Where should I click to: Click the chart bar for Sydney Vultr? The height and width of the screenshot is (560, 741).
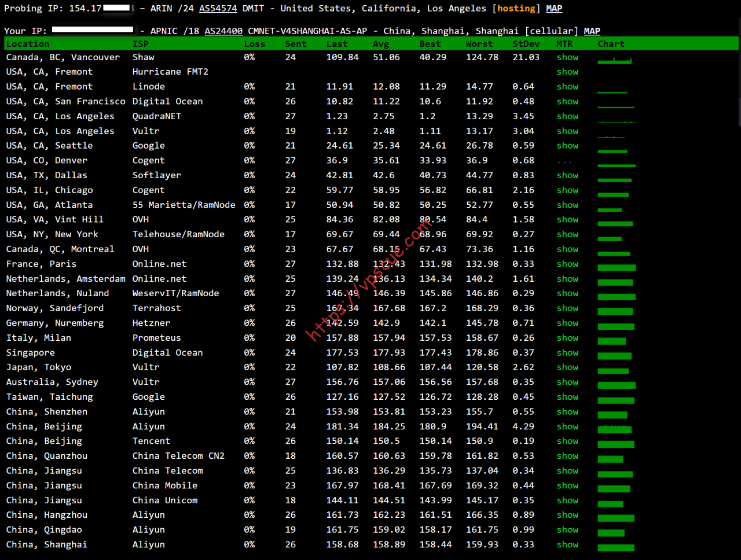[x=617, y=385]
